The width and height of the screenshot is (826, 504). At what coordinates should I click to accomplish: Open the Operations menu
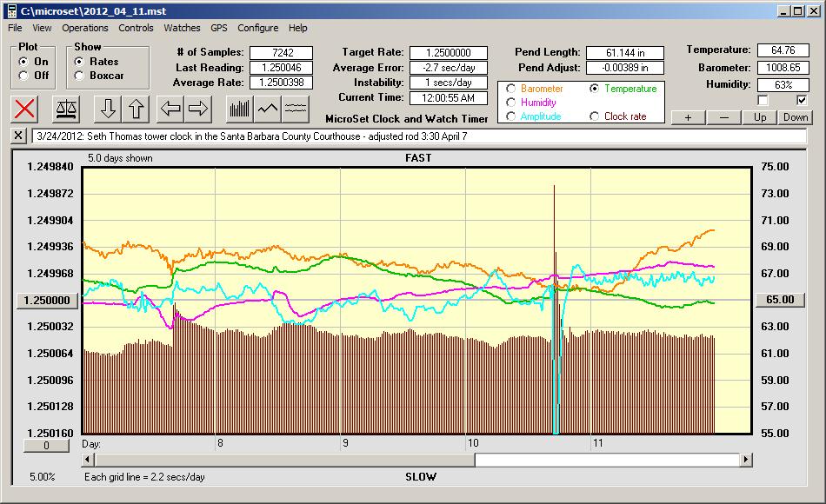pos(85,28)
